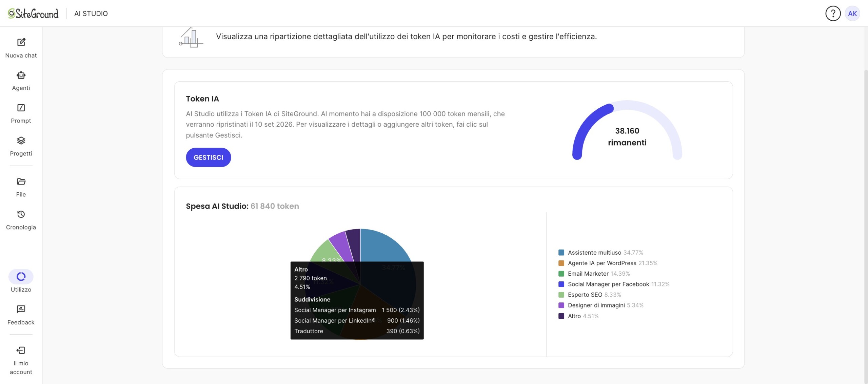The height and width of the screenshot is (384, 868).
Task: Open the Agenti robot icon
Action: (21, 75)
